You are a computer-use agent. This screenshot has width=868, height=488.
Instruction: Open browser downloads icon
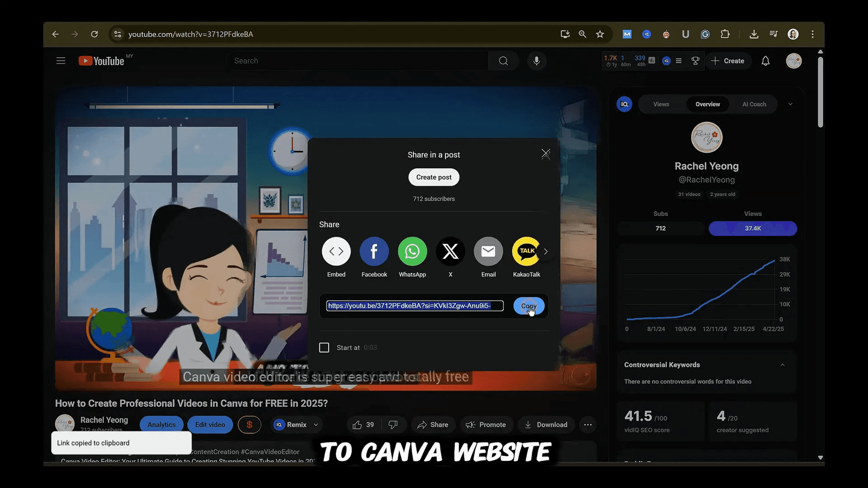tap(754, 34)
